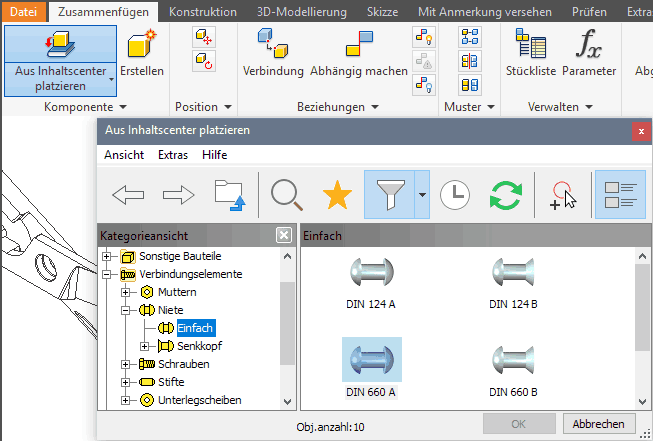The width and height of the screenshot is (653, 441).
Task: Open favorites with the star icon
Action: tap(337, 194)
